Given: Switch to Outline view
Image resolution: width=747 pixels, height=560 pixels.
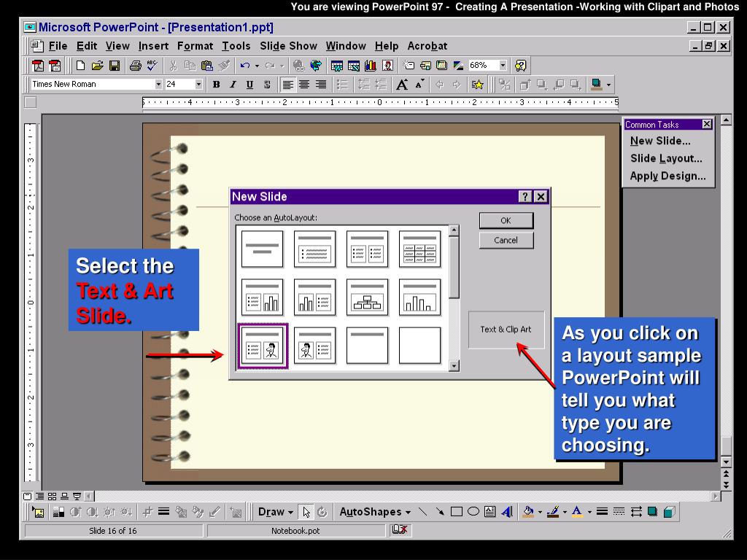Looking at the screenshot, I should pyautogui.click(x=40, y=496).
